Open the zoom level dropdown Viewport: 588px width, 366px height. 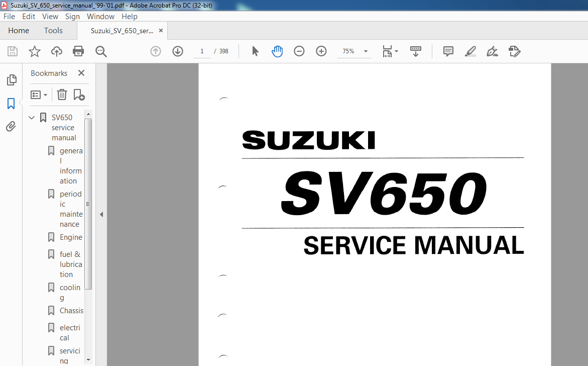(x=366, y=51)
